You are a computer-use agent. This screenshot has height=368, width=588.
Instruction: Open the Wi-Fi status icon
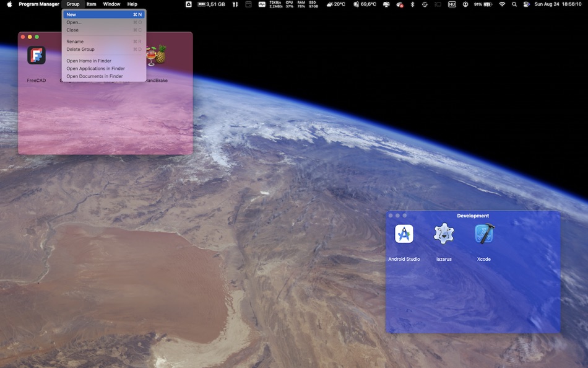[502, 4]
